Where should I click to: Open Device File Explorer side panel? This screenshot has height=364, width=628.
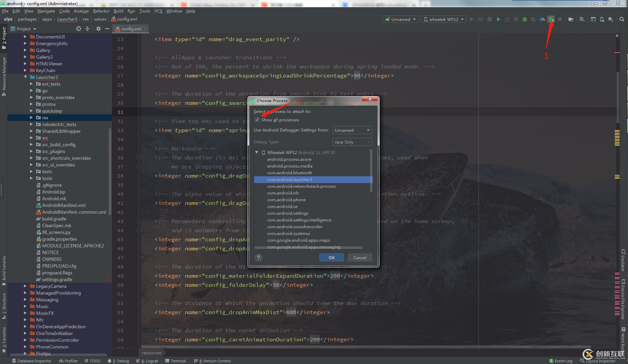point(623,299)
